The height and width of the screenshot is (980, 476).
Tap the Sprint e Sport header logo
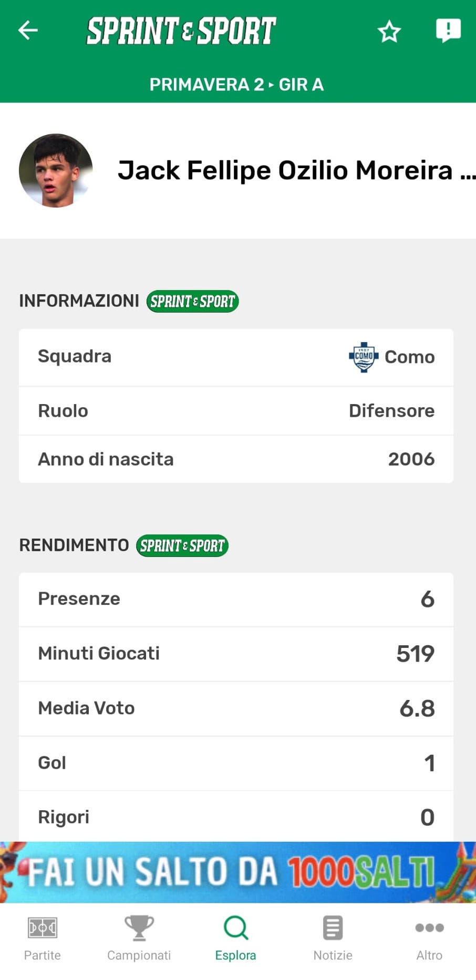[181, 31]
